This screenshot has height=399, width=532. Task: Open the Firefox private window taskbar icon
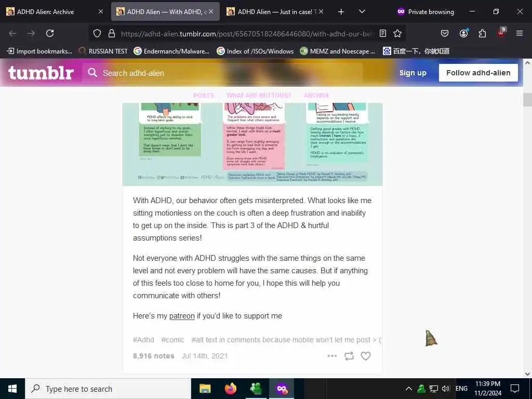(282, 389)
